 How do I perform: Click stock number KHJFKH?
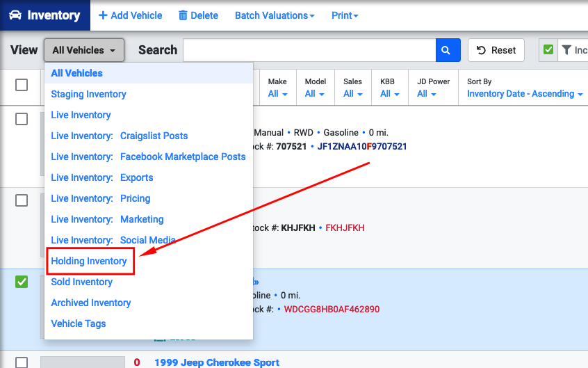[298, 228]
